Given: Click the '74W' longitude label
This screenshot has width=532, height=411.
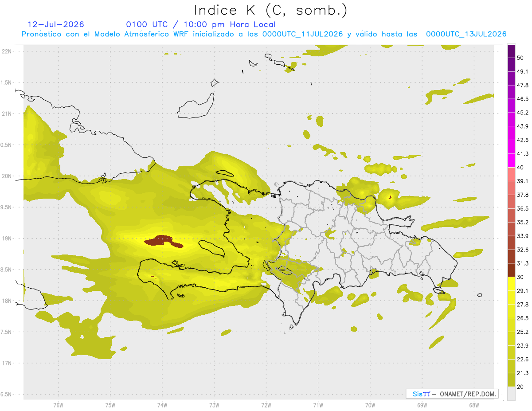Looking at the screenshot, I should click(x=162, y=405).
